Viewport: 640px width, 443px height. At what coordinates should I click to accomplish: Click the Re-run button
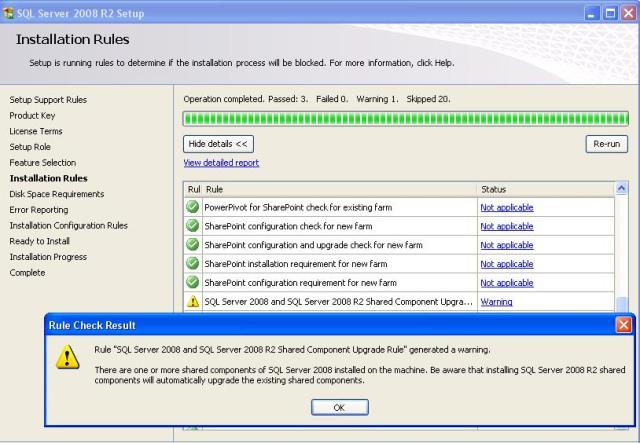(607, 144)
